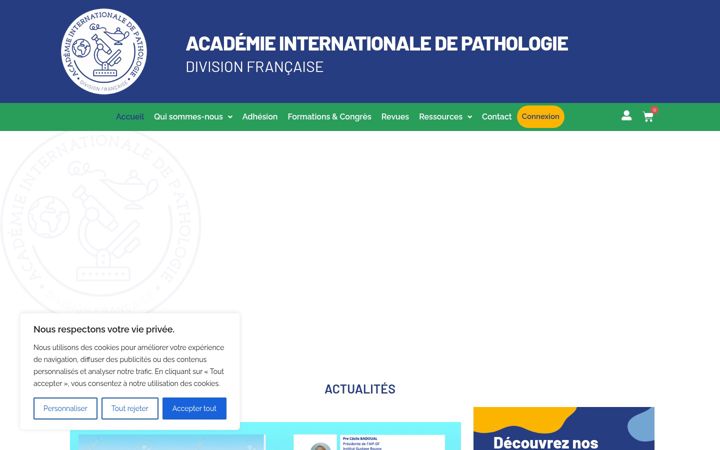
Task: Click the ACADÉMIE INTERNATIONALE DE PATHOLOGIE title
Action: tap(377, 44)
